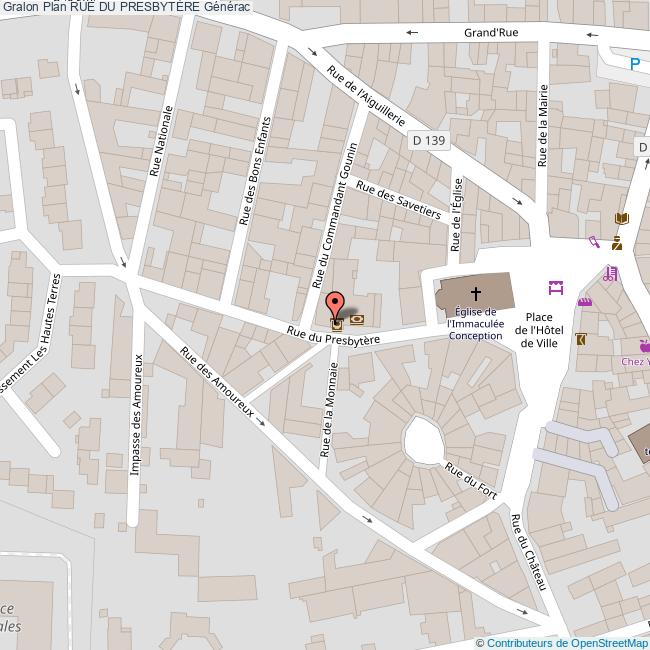
Task: Click the hairdresser scissors and comb icon
Action: [x=610, y=273]
